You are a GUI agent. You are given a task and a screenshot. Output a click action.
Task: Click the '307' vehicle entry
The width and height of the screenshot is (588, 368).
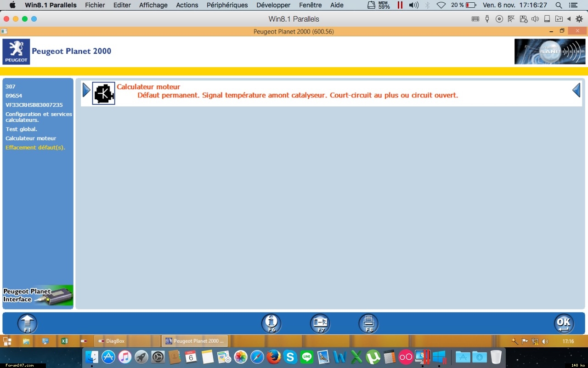[x=11, y=86]
